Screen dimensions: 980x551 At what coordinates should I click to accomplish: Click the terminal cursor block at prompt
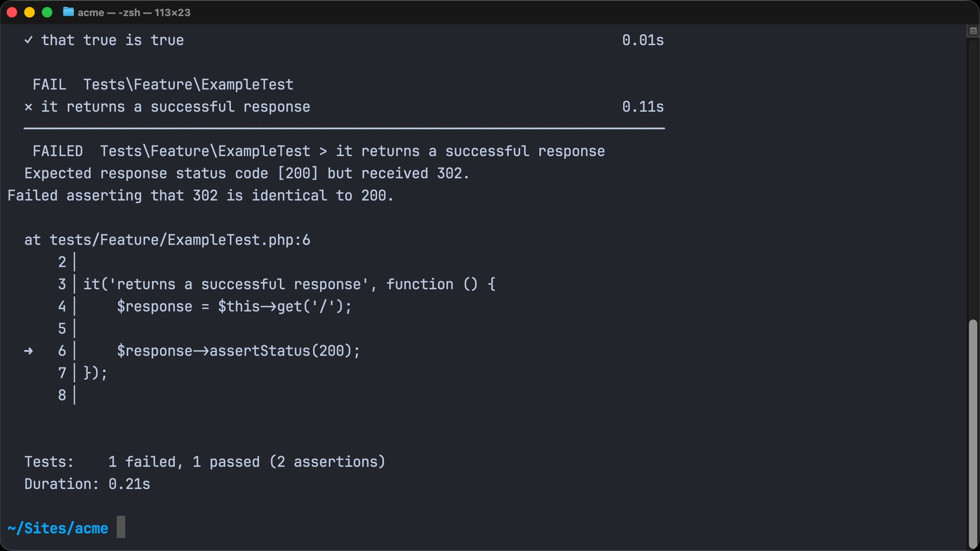click(x=121, y=527)
